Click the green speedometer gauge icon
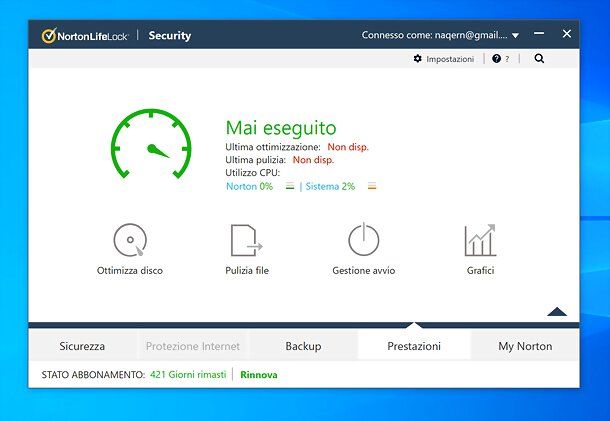 151,143
